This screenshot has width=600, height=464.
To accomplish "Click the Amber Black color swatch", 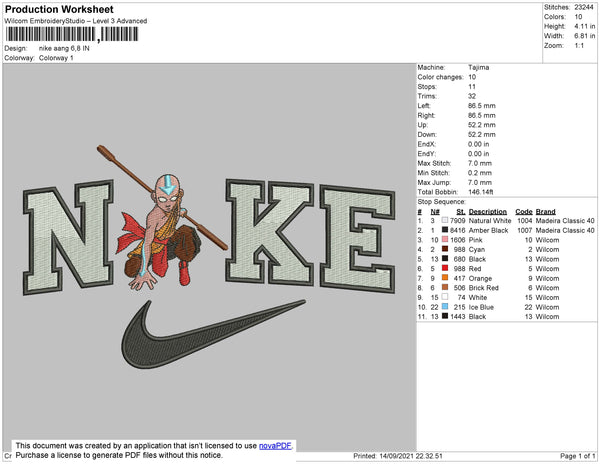I will click(445, 230).
